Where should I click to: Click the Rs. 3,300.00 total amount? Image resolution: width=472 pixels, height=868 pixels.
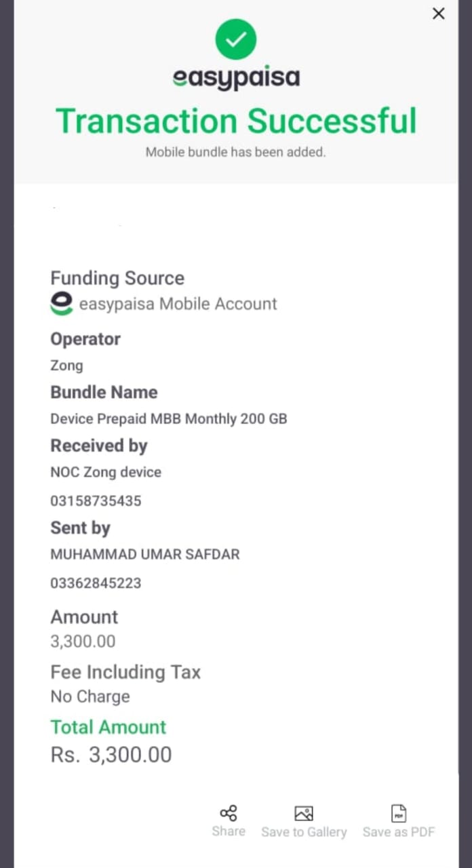coord(111,755)
